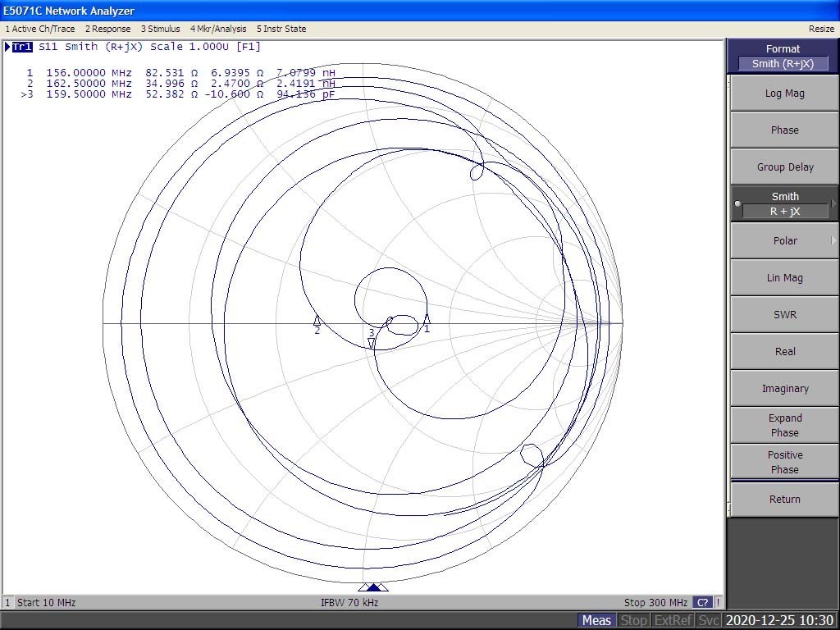This screenshot has width=840, height=630.
Task: Click the ExtRef status indicator
Action: click(673, 620)
